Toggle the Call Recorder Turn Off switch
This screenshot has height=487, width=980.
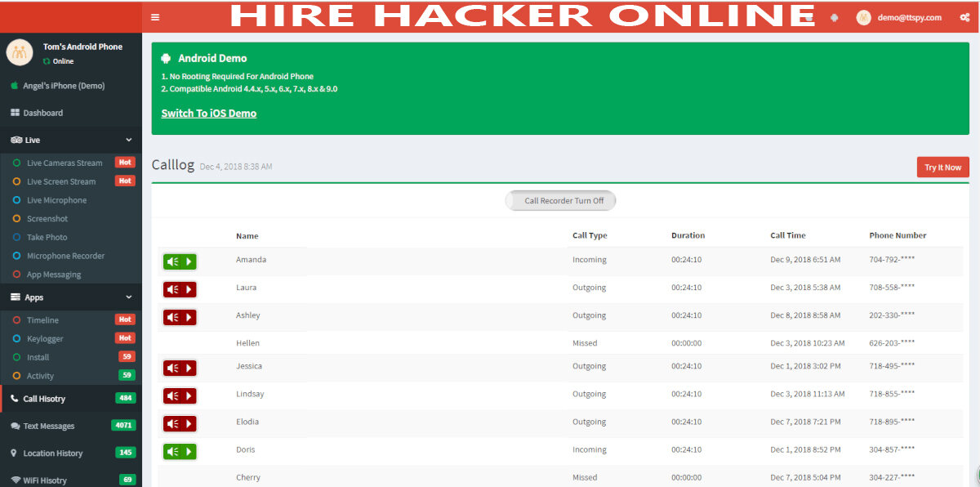tap(560, 200)
